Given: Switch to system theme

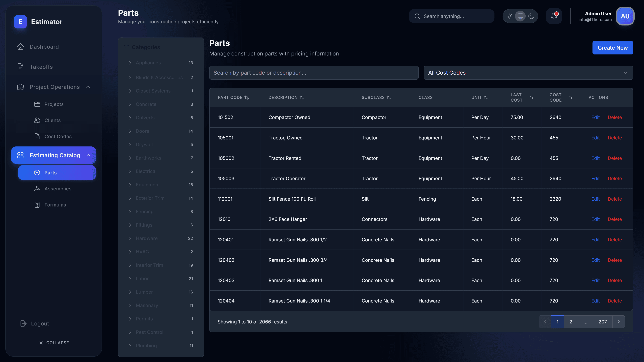Looking at the screenshot, I should [x=520, y=16].
